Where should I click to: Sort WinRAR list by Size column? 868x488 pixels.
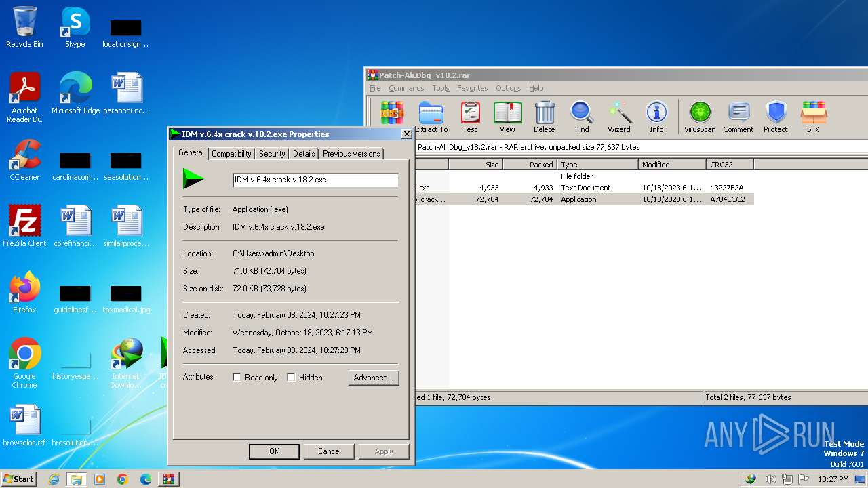pyautogui.click(x=475, y=165)
